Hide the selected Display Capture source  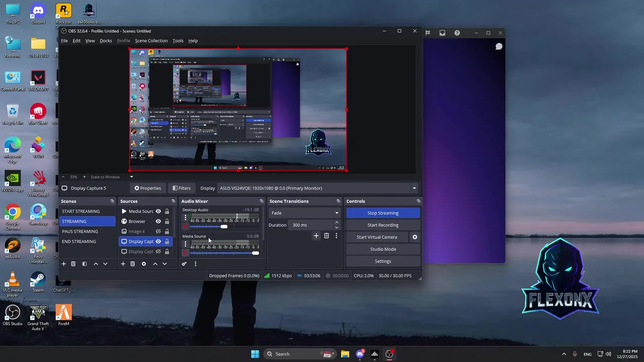pyautogui.click(x=158, y=241)
